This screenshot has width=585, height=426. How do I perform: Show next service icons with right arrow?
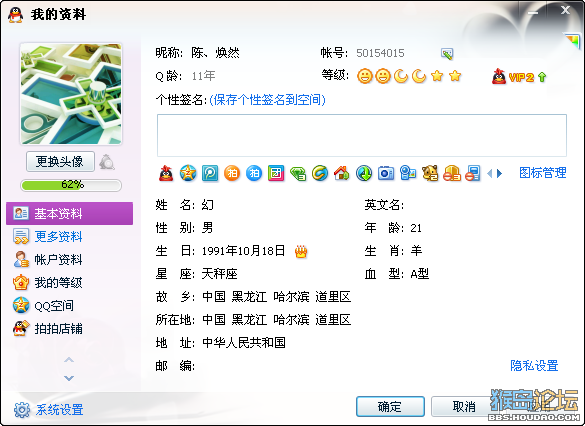click(x=500, y=173)
